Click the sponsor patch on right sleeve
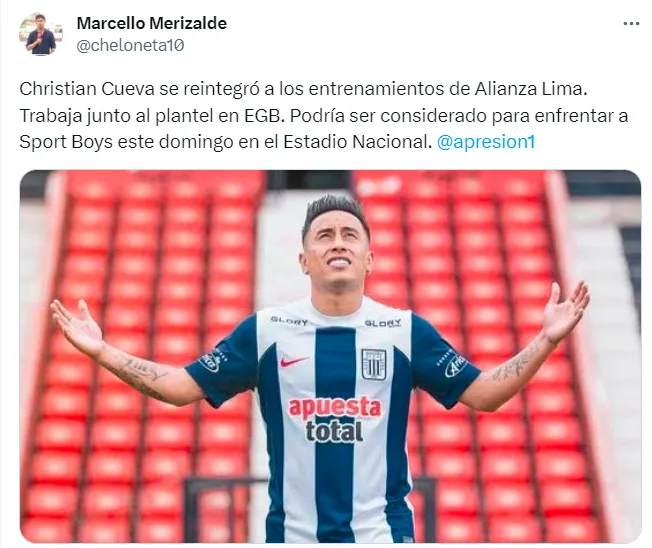The image size is (652, 548). [453, 363]
